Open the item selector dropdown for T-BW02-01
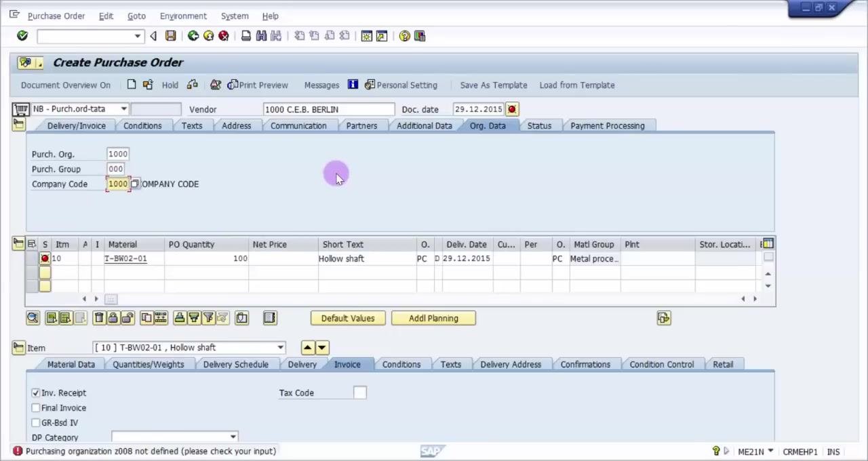Viewport: 868px width, 461px height. pyautogui.click(x=280, y=347)
